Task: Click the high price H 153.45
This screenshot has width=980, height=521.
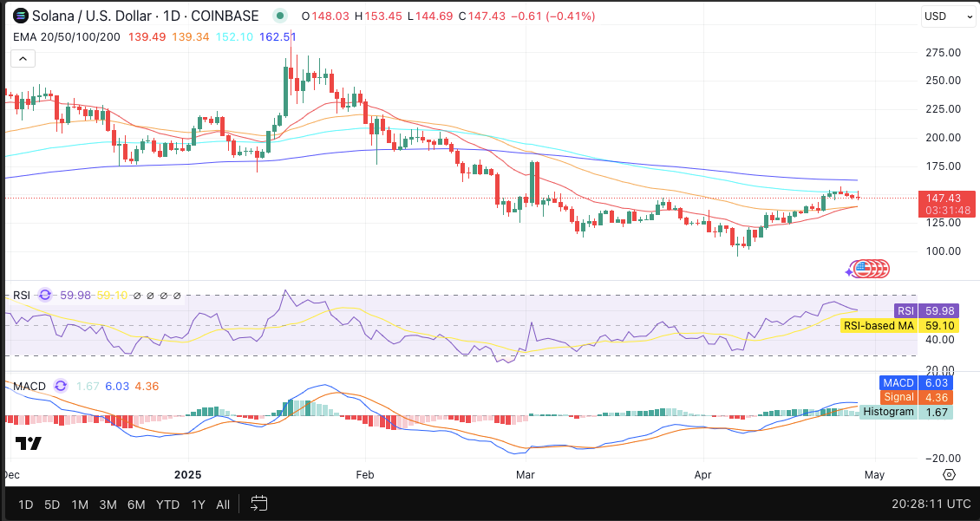Action: (x=378, y=16)
